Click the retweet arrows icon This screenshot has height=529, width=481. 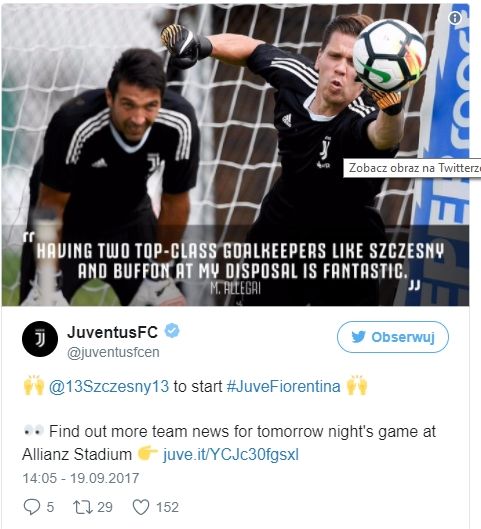click(83, 507)
